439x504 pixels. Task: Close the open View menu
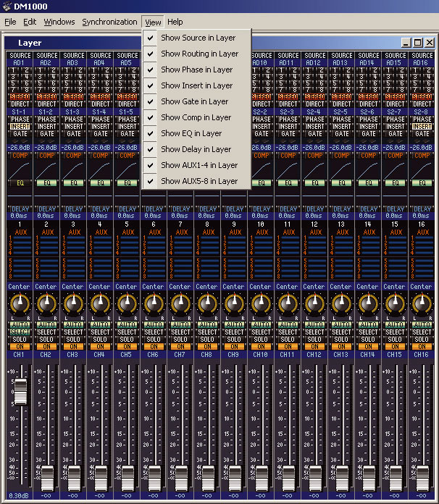(153, 22)
